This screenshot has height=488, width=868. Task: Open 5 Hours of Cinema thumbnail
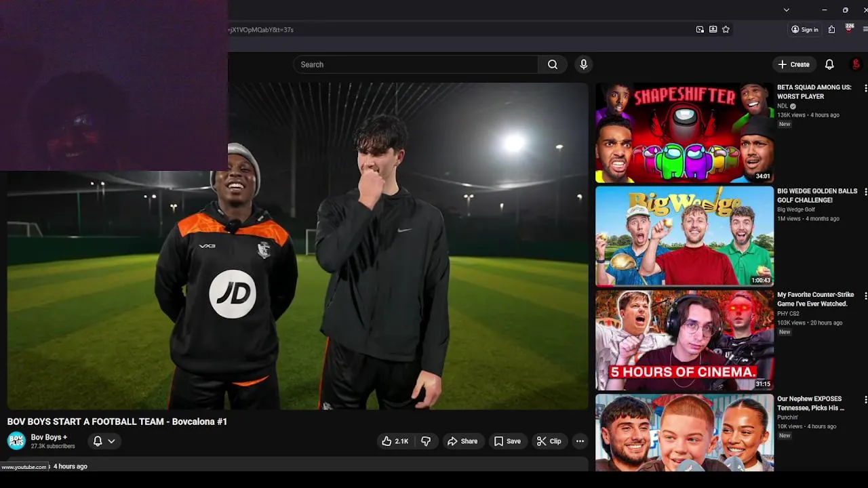[684, 340]
